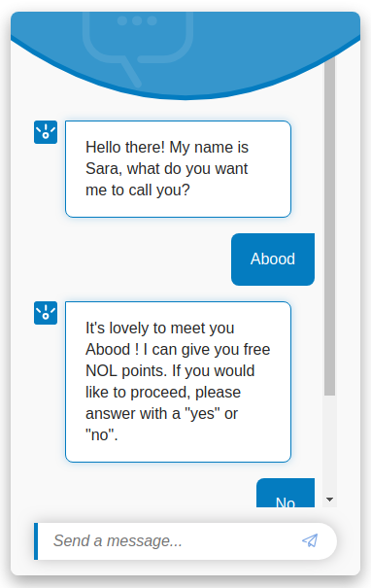This screenshot has height=588, width=371.
Task: Click the words "free NOL points" in the message
Action: pos(178,360)
